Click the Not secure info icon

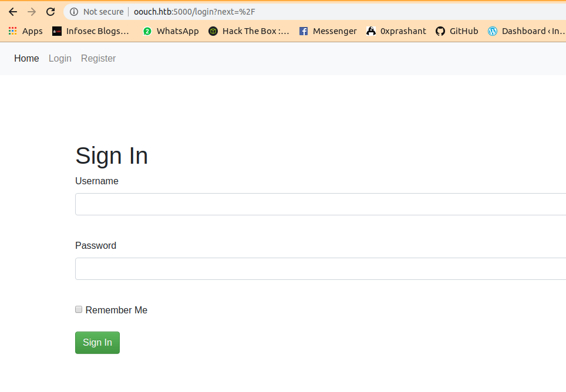click(74, 12)
